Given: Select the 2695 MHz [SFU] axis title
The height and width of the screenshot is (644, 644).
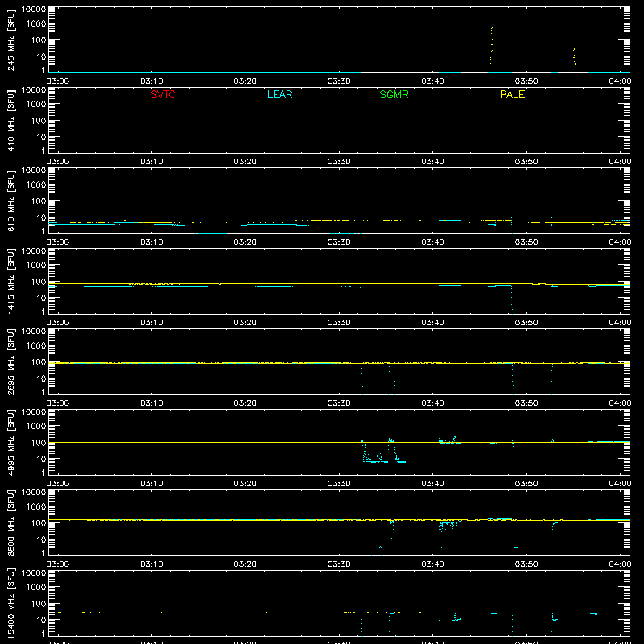Looking at the screenshot, I should [10, 362].
